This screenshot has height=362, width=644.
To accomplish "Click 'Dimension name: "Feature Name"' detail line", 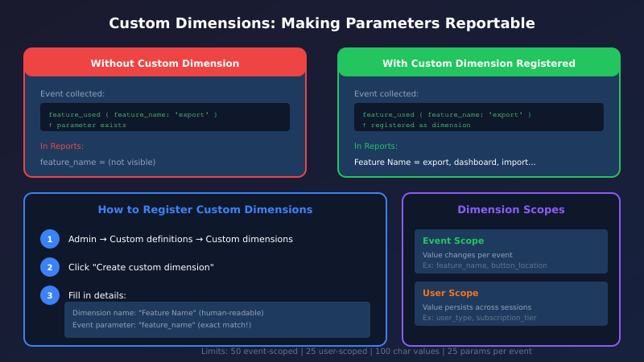I will (x=168, y=313).
